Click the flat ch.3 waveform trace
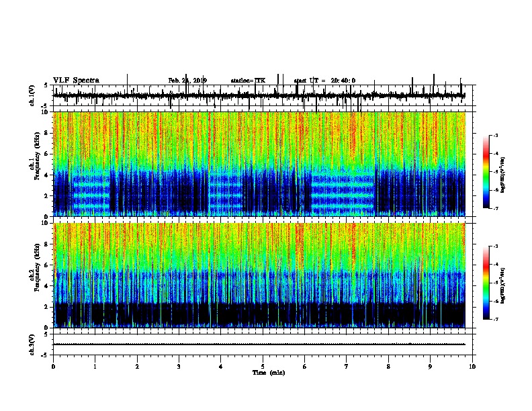The image size is (532, 411). [x=259, y=345]
